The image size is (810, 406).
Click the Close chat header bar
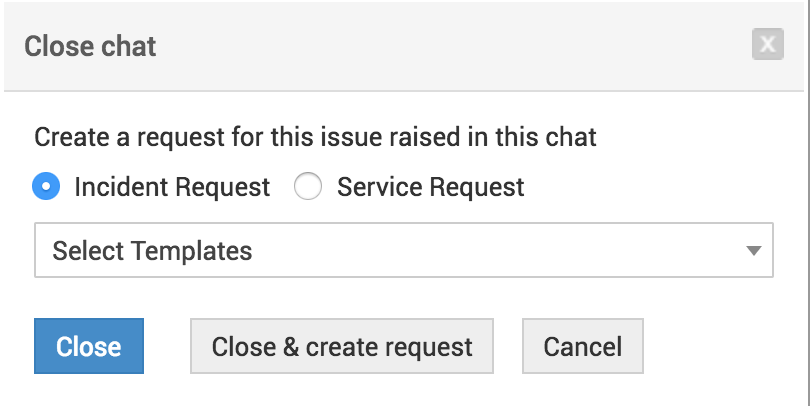click(x=400, y=46)
